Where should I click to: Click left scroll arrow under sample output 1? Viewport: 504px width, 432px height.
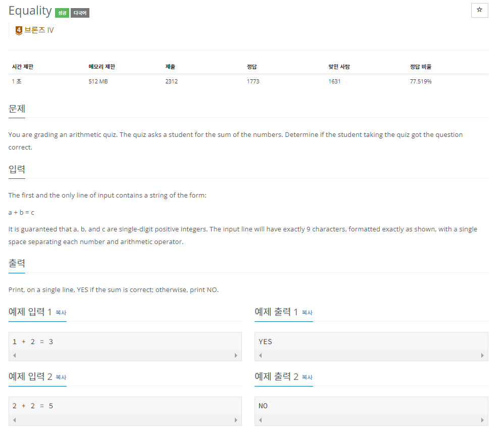tap(261, 355)
